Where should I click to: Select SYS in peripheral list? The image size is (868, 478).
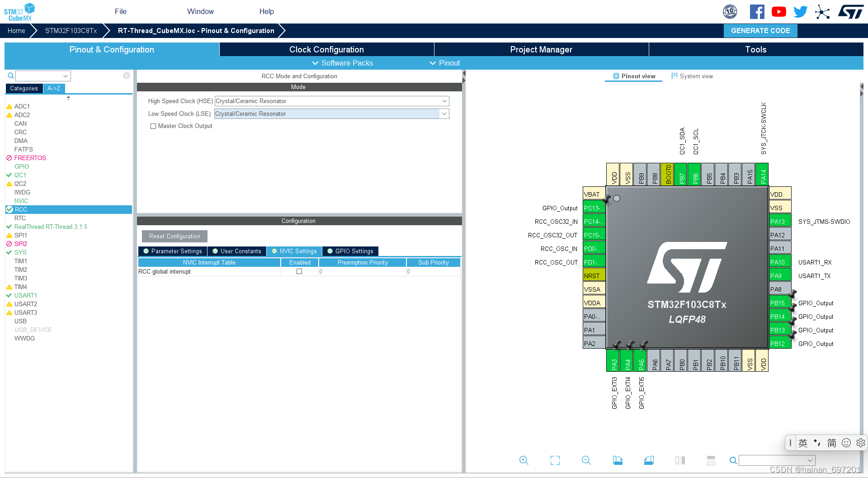20,252
